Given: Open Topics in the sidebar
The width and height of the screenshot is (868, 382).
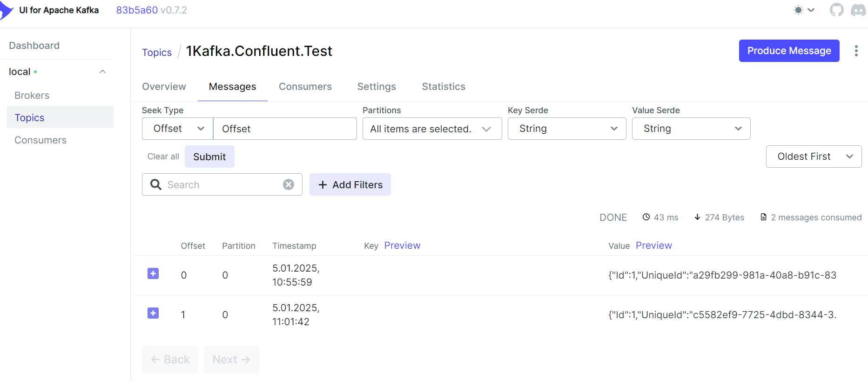Looking at the screenshot, I should pyautogui.click(x=60, y=117).
